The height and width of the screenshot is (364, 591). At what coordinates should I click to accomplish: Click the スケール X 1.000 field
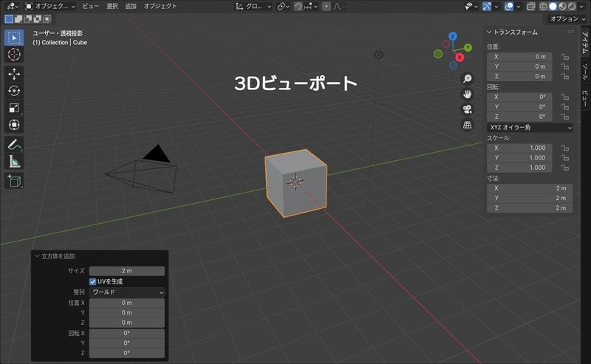pyautogui.click(x=519, y=148)
